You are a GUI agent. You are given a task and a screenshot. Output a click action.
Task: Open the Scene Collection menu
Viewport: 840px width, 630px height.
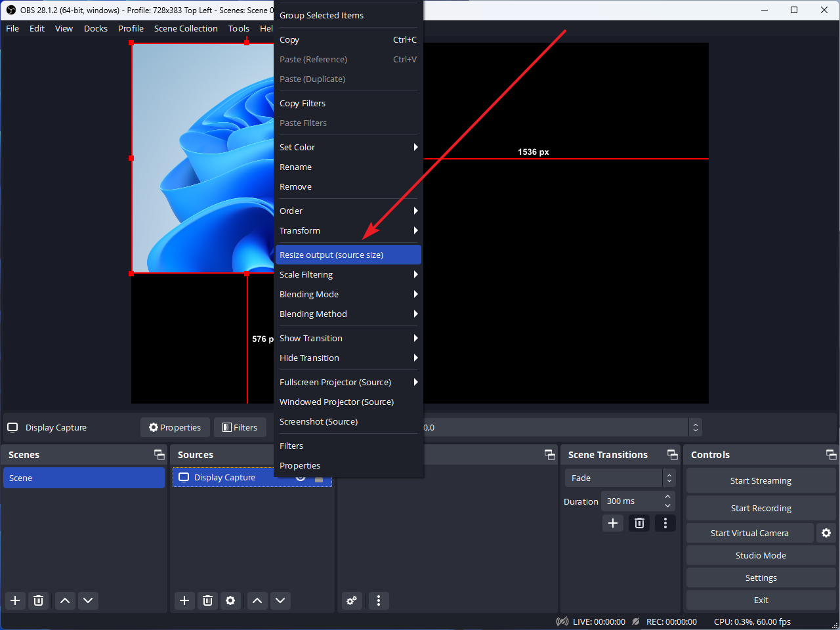click(x=186, y=28)
